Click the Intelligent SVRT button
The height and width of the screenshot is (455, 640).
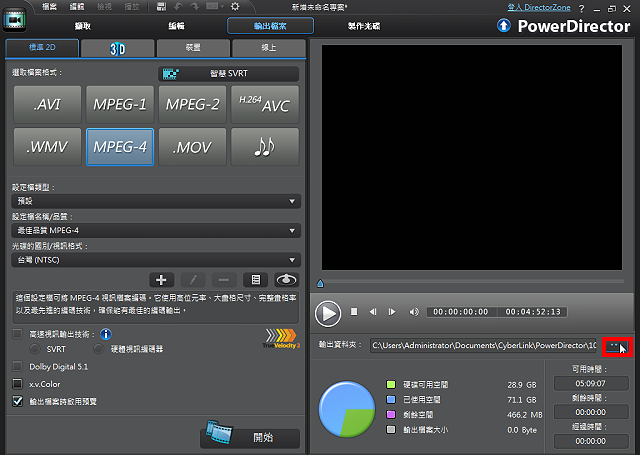point(229,73)
